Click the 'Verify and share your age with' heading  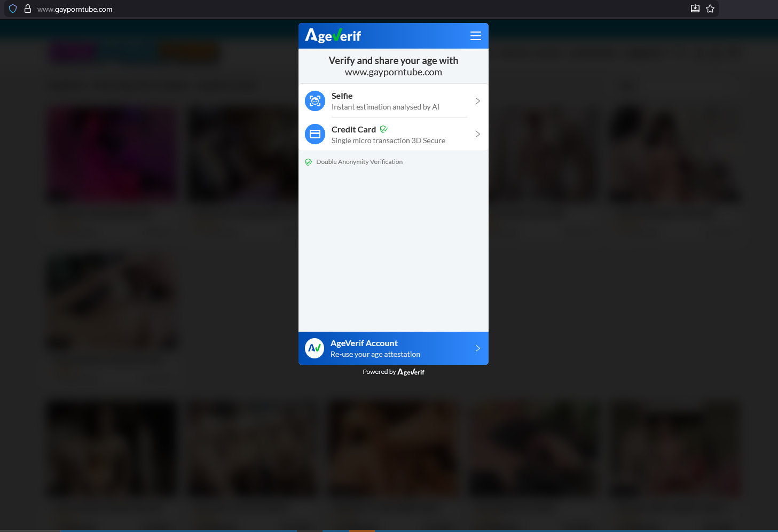point(394,60)
